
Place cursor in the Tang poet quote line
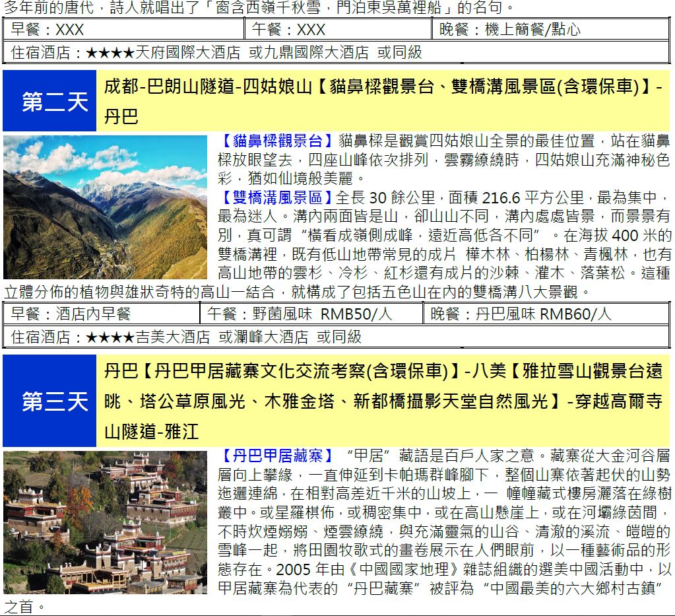(x=257, y=8)
